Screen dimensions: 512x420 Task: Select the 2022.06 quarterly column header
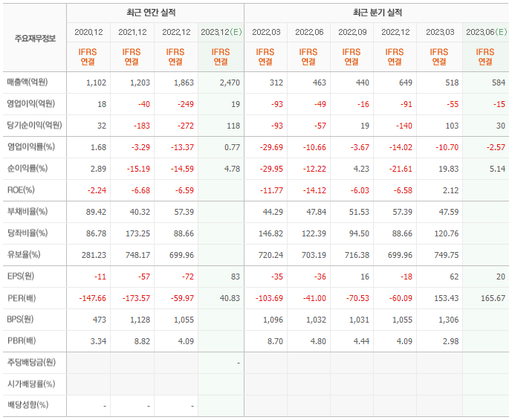[309, 32]
